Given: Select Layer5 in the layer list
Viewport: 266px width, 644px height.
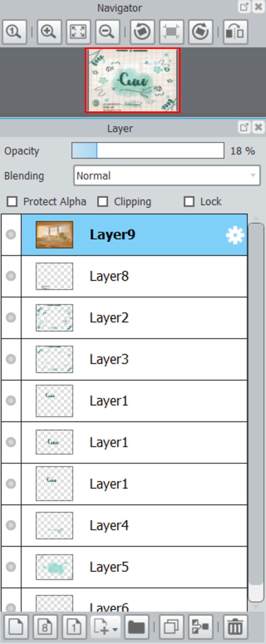Looking at the screenshot, I should [x=134, y=567].
